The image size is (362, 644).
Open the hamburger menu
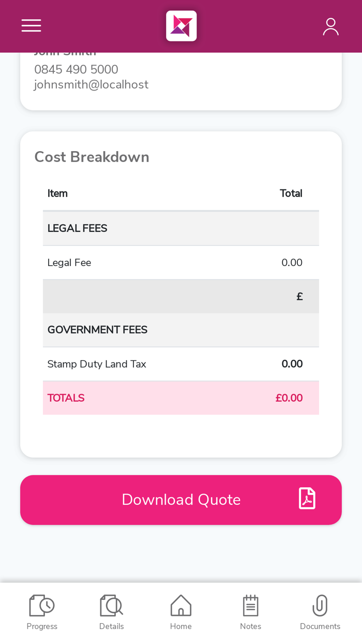tap(31, 26)
